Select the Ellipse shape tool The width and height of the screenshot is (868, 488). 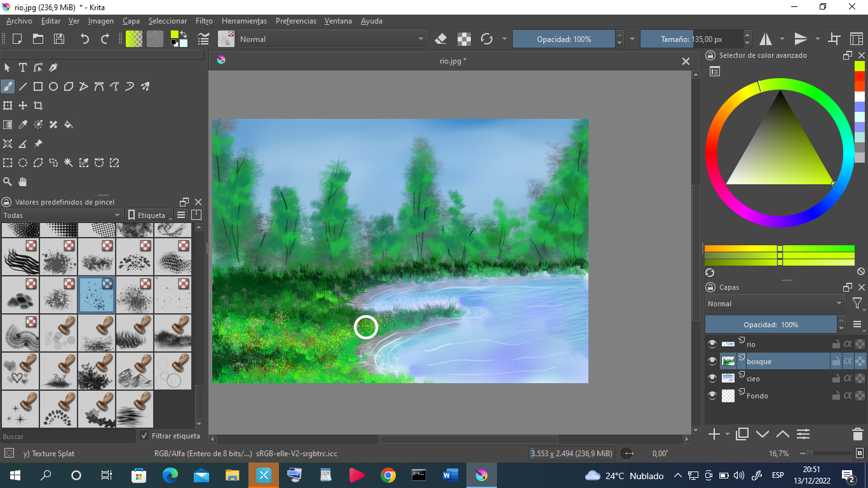53,86
